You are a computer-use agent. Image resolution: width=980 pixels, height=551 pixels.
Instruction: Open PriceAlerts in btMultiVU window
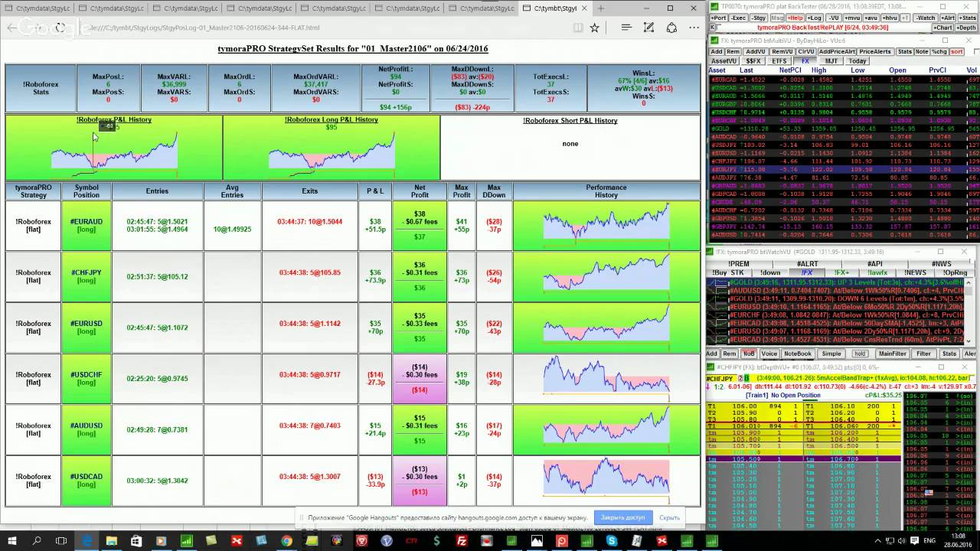click(875, 52)
